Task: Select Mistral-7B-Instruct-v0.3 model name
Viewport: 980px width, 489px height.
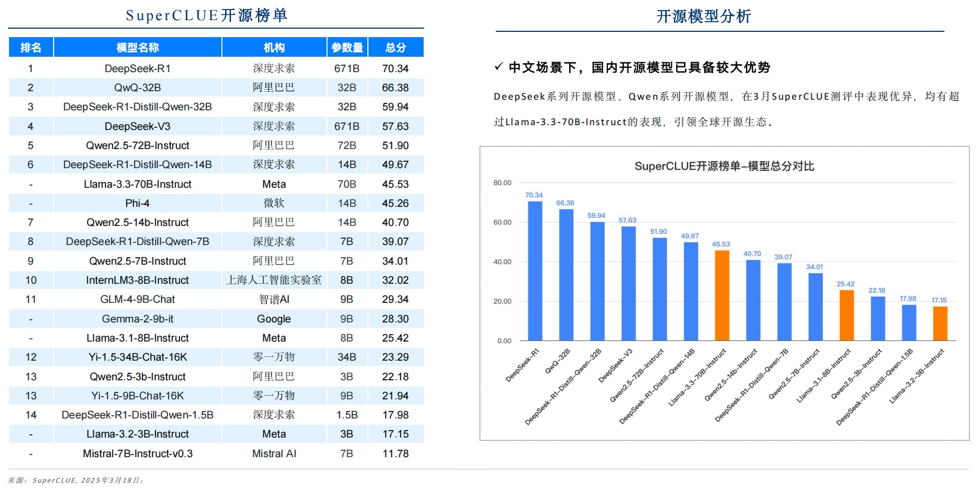Action: tap(137, 453)
